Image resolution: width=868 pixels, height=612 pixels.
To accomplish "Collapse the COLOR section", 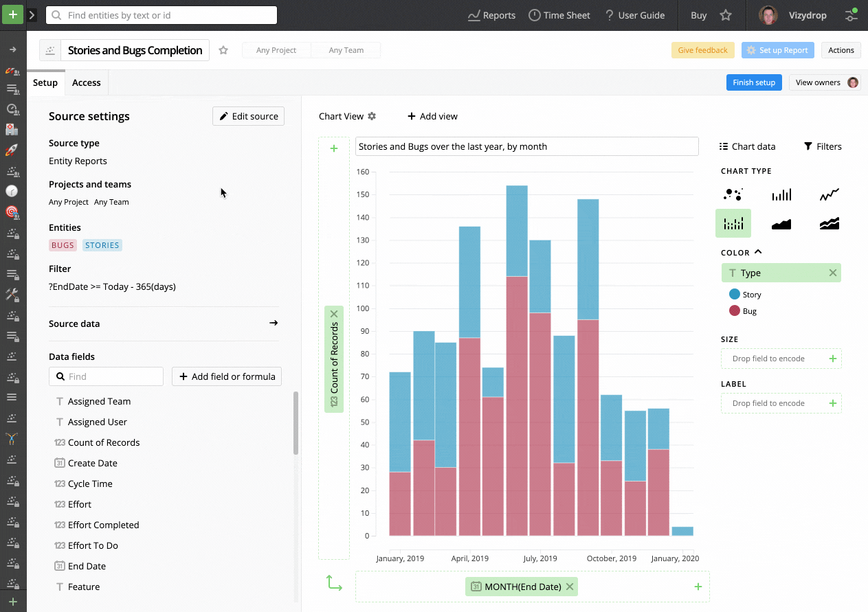I will pyautogui.click(x=759, y=252).
